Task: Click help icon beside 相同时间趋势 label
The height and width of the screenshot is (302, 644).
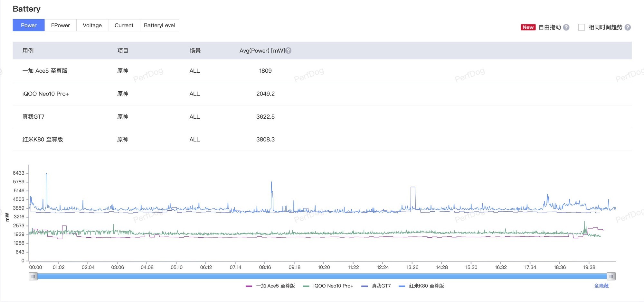Action: (x=628, y=27)
